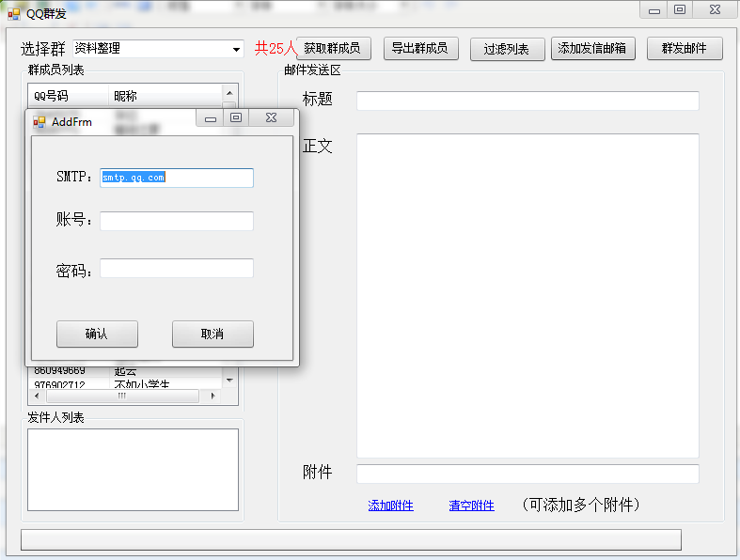
Task: Click the 过滤列表 button
Action: coord(508,49)
